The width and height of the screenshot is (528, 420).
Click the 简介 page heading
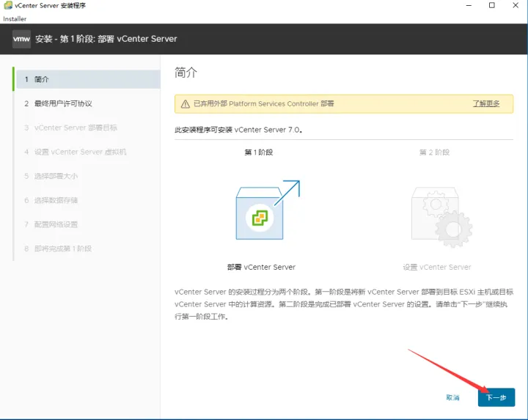[186, 73]
